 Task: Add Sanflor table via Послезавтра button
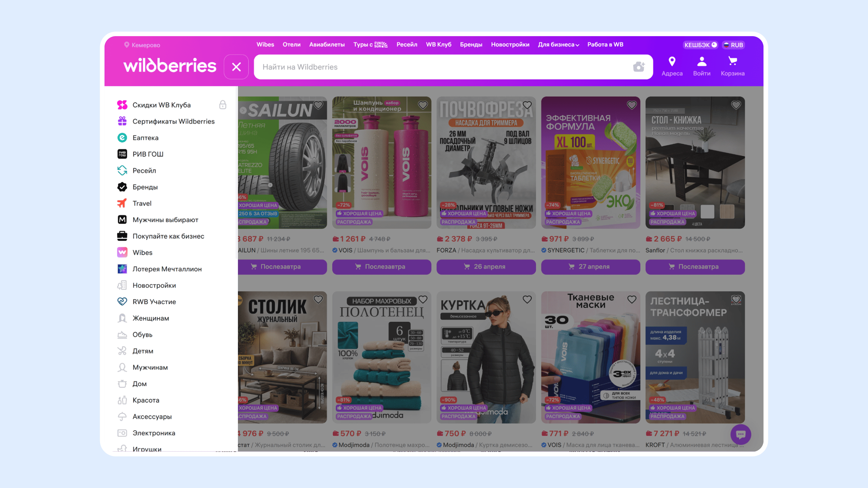pyautogui.click(x=695, y=267)
